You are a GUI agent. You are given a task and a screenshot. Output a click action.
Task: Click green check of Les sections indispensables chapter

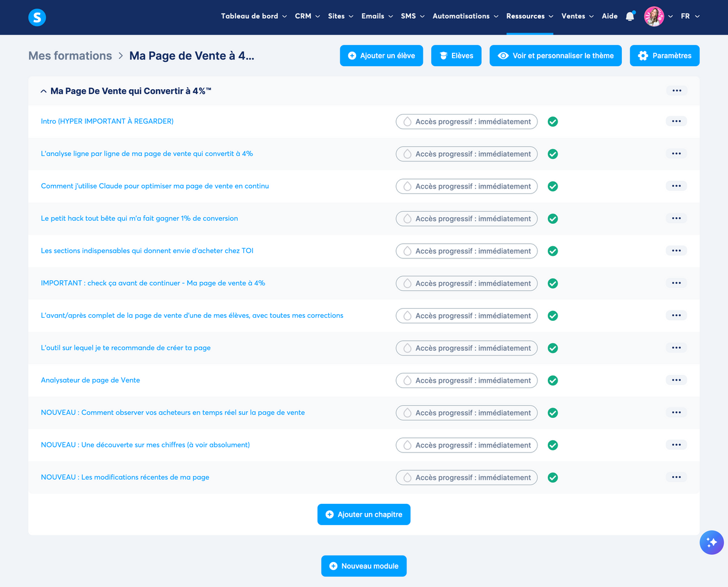[553, 251]
